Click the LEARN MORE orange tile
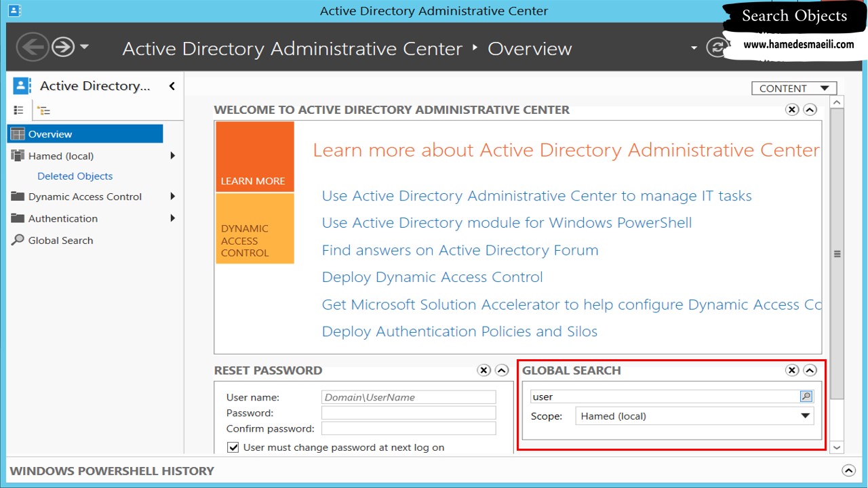 [255, 157]
